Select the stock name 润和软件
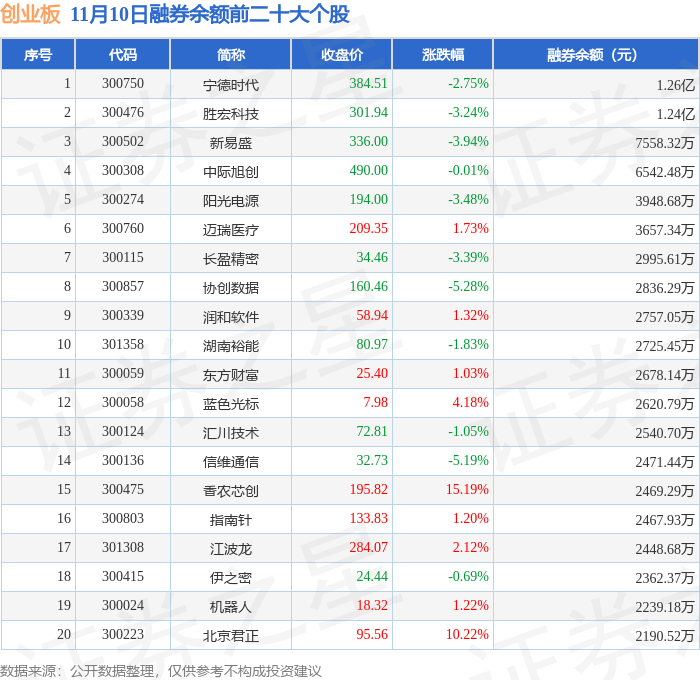The width and height of the screenshot is (700, 680). 231,317
